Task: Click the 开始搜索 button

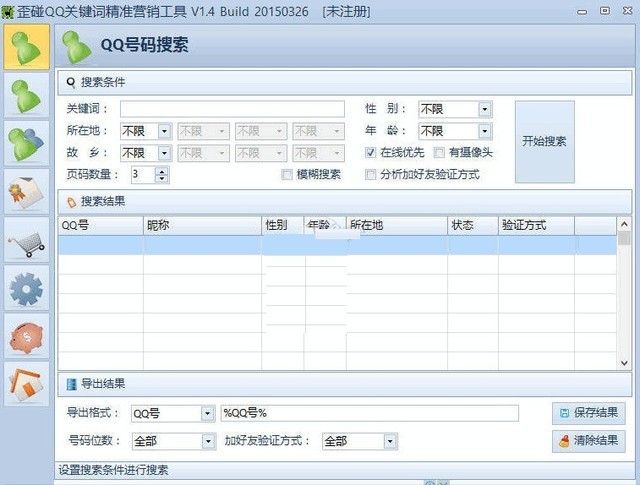Action: coord(544,142)
